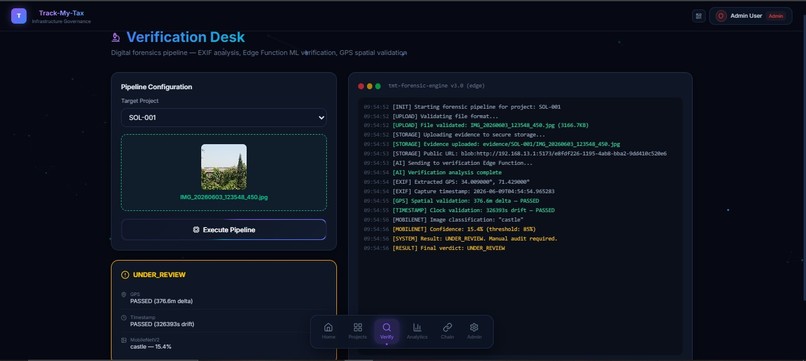The height and width of the screenshot is (361, 806).
Task: Click the warning icon beside UNDER_REVIEW heading
Action: tap(125, 275)
